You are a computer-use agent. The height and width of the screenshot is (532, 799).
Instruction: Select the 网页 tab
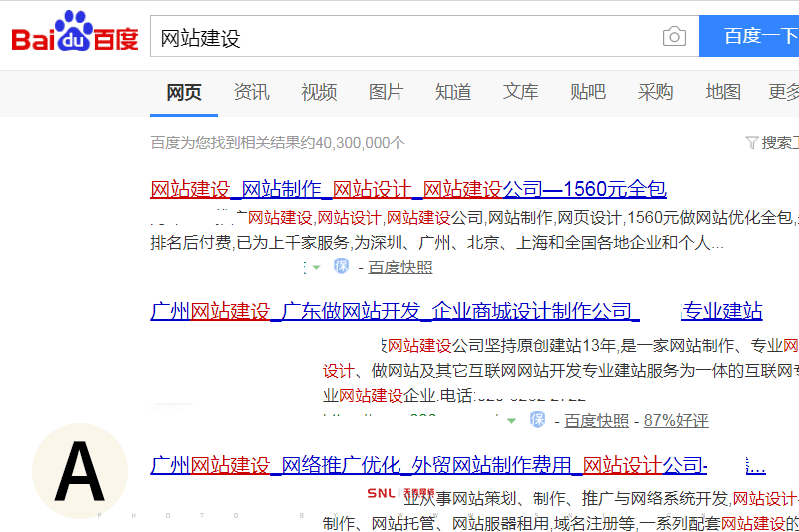184,92
